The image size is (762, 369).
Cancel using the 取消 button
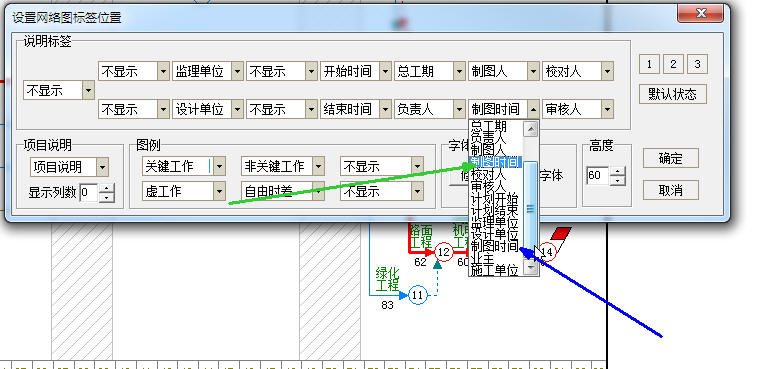(x=671, y=191)
